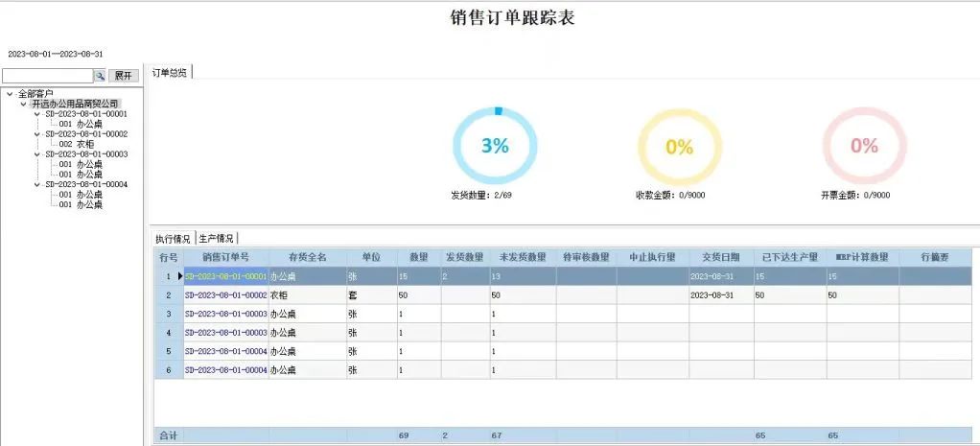Switch to the 执行情况 tab

click(174, 238)
